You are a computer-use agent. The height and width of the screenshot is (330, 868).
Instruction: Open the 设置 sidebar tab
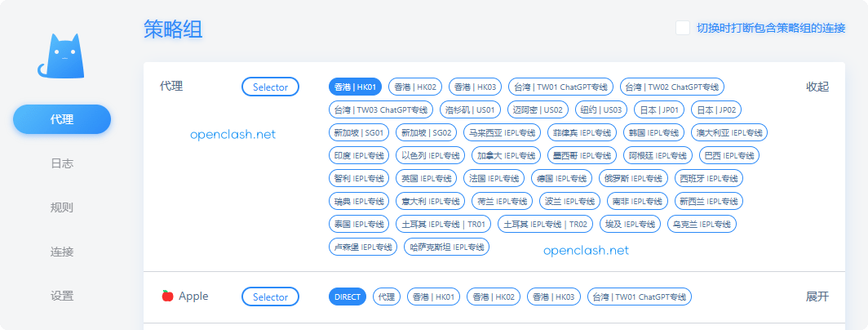(62, 296)
